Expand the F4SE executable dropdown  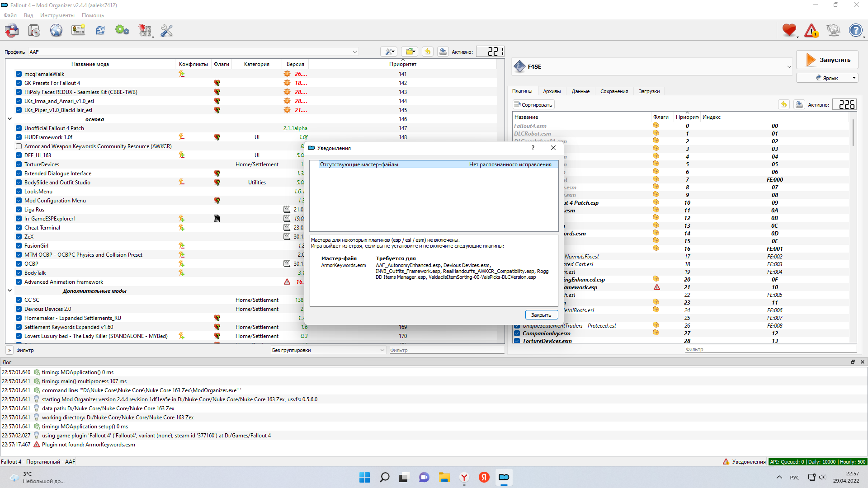pos(789,67)
